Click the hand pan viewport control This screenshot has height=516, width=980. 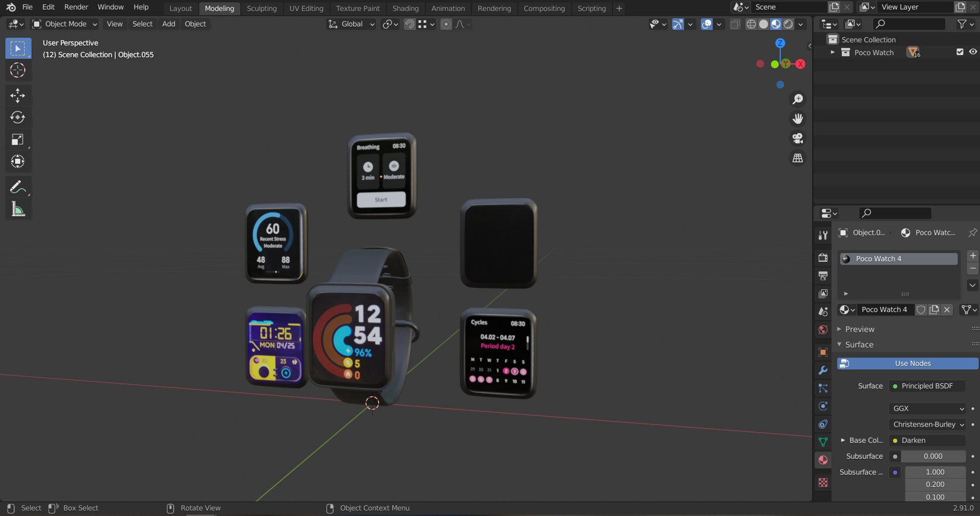(797, 119)
